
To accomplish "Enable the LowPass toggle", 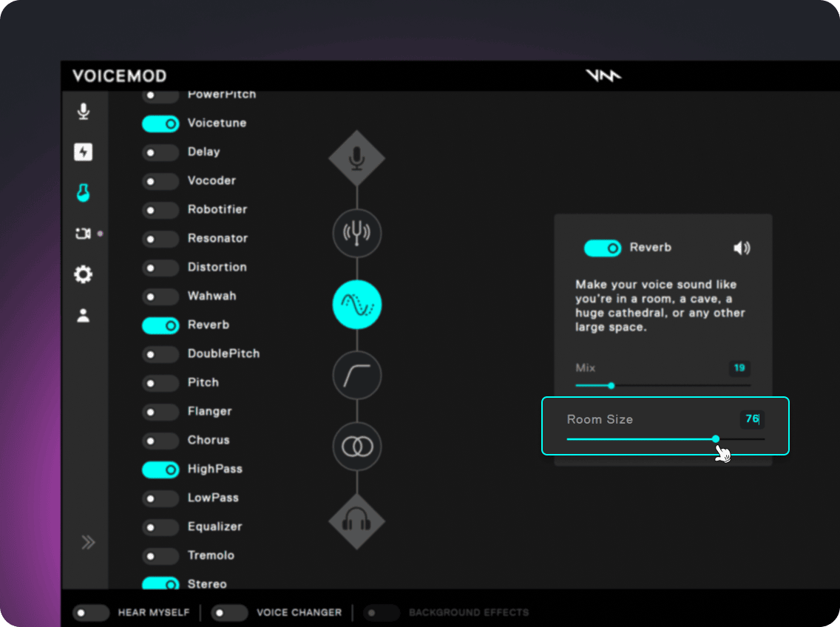I will 160,498.
